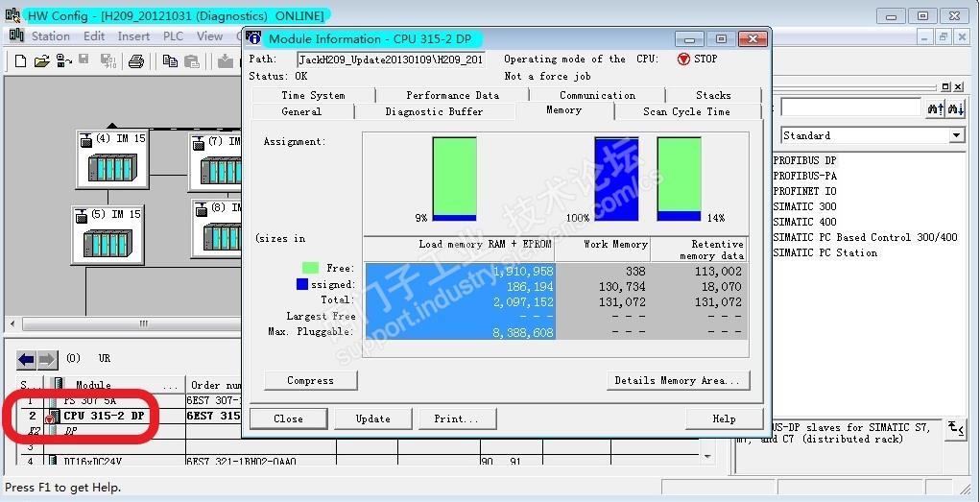Select the (7) IM station icon
Image resolution: width=980 pixels, height=502 pixels.
[216, 161]
